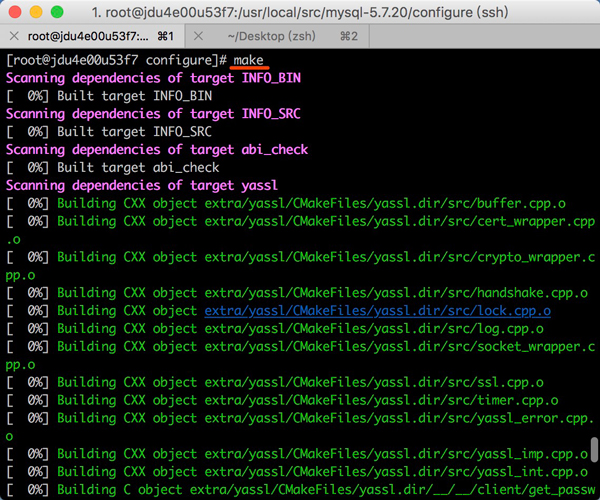Click the timer.cpp.o build line
Screen dimensions: 600x500
(x=282, y=401)
